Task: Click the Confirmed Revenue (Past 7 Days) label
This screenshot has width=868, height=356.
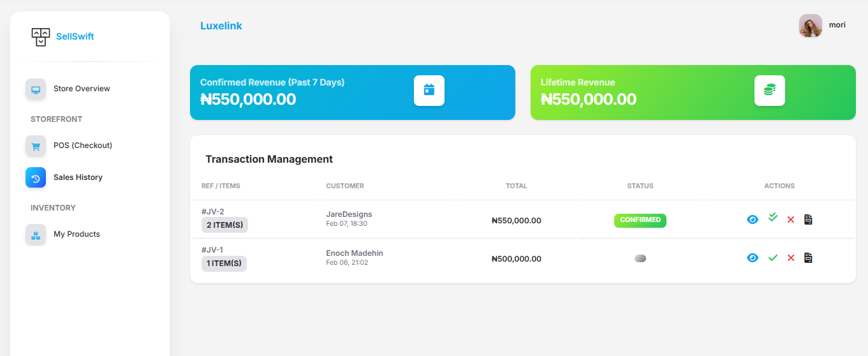Action: 272,83
